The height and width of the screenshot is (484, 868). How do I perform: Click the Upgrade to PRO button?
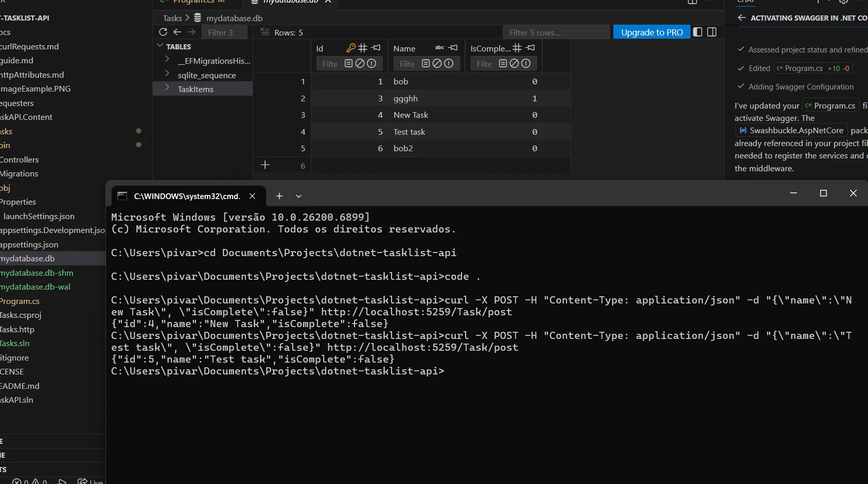coord(651,32)
